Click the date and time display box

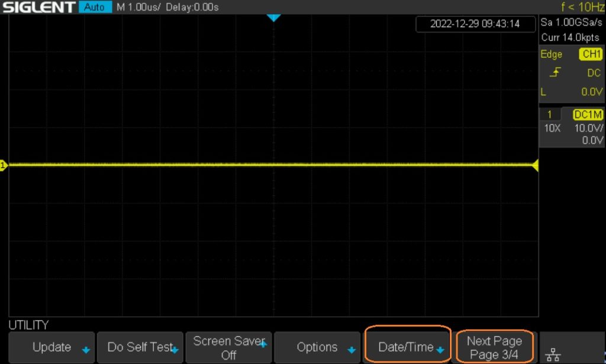[476, 24]
